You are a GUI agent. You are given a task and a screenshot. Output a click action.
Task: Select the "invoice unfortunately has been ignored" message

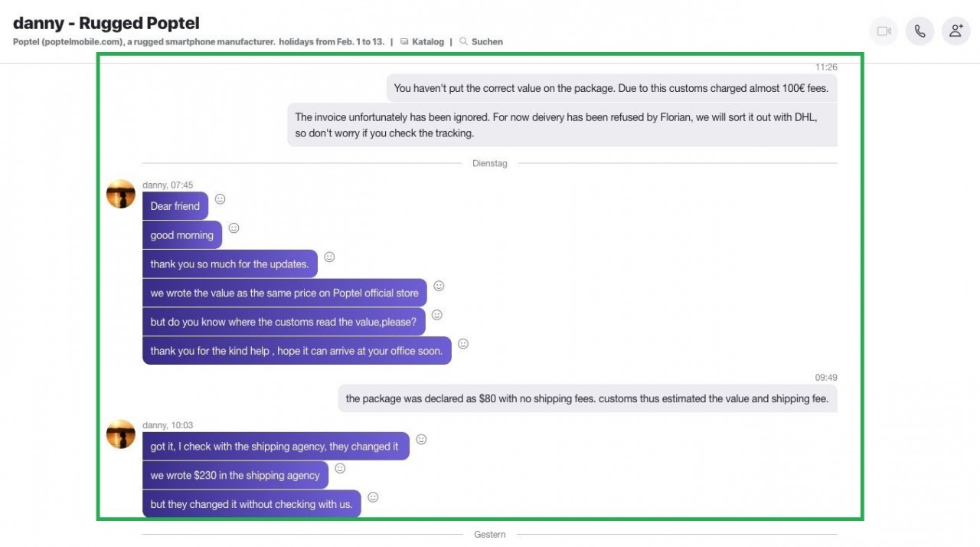(x=562, y=125)
